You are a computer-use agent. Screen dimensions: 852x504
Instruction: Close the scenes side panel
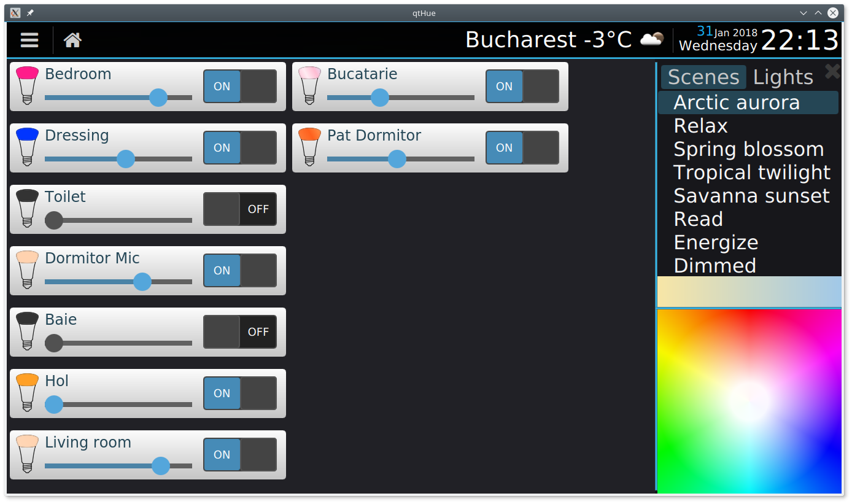pyautogui.click(x=832, y=71)
